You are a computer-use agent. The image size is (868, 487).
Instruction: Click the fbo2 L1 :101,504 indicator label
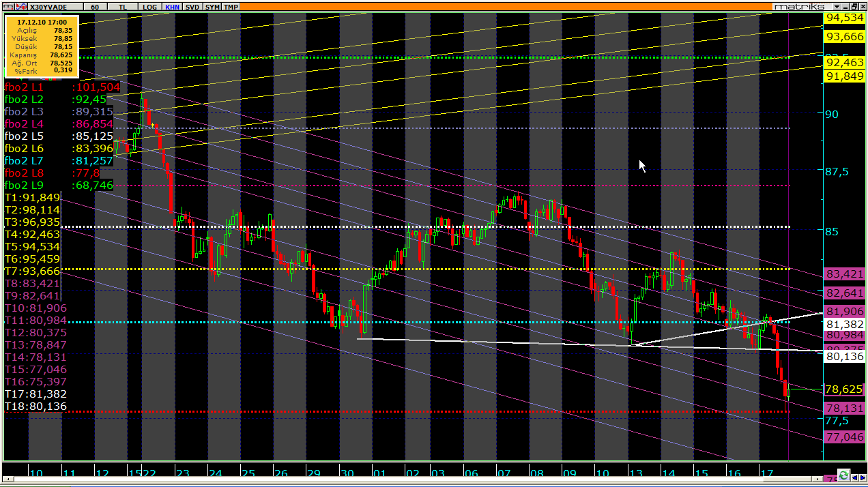pos(61,87)
